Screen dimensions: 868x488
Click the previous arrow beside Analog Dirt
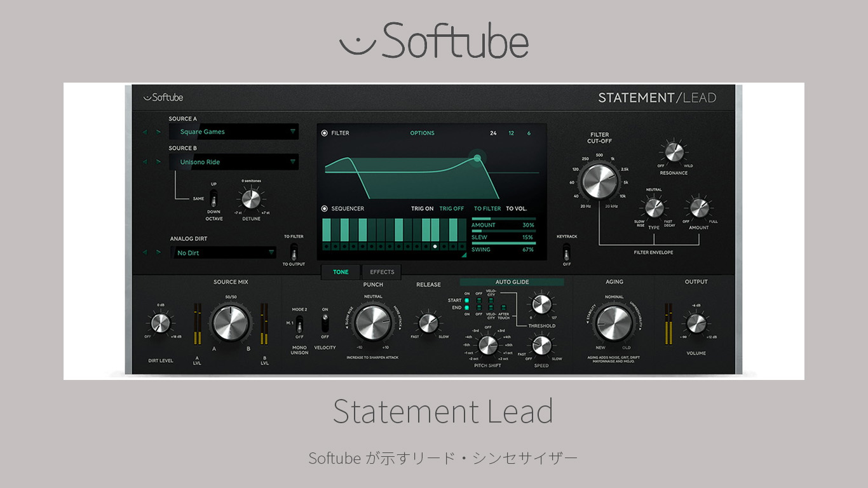coord(144,252)
